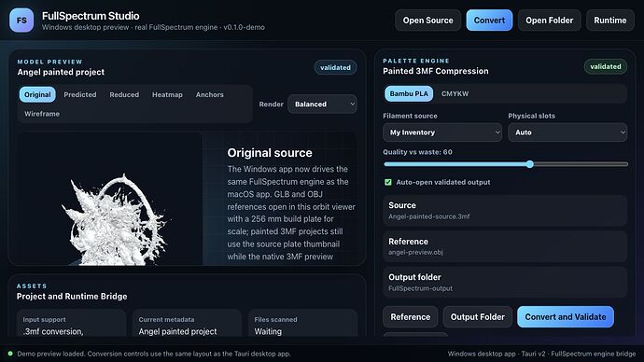Click the Quality vs waste slider handle

530,164
